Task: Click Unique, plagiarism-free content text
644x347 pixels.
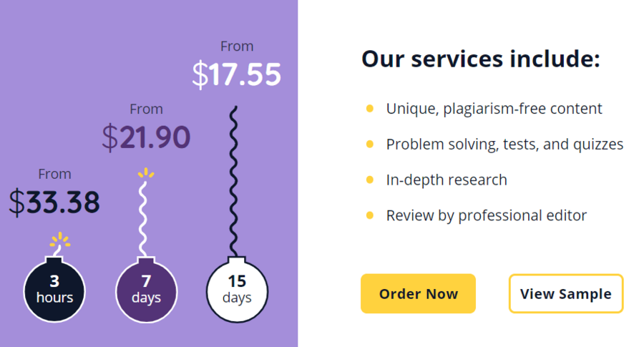Action: (494, 109)
